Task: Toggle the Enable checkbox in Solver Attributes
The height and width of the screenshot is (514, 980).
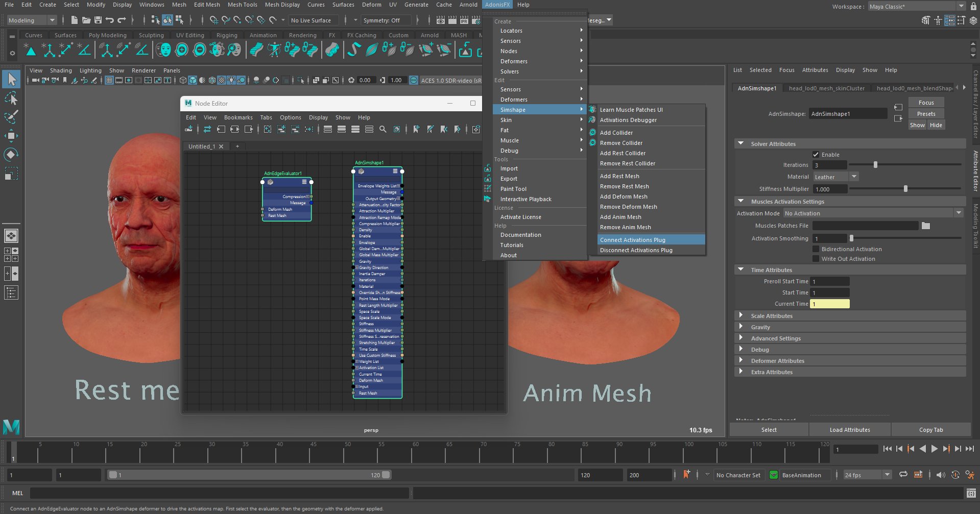Action: (x=816, y=155)
